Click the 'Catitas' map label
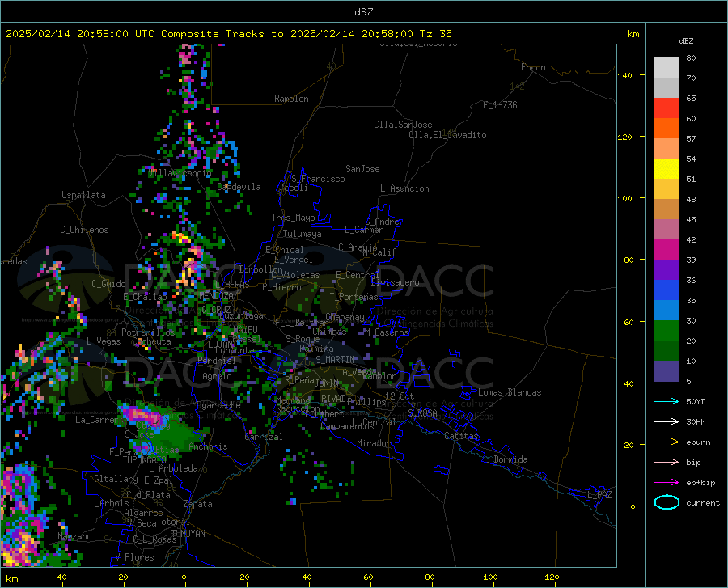 (461, 436)
